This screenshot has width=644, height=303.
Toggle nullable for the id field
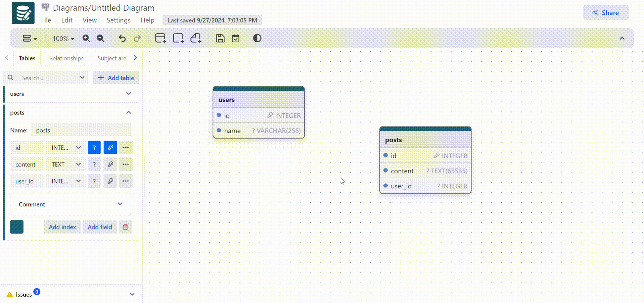coord(94,148)
